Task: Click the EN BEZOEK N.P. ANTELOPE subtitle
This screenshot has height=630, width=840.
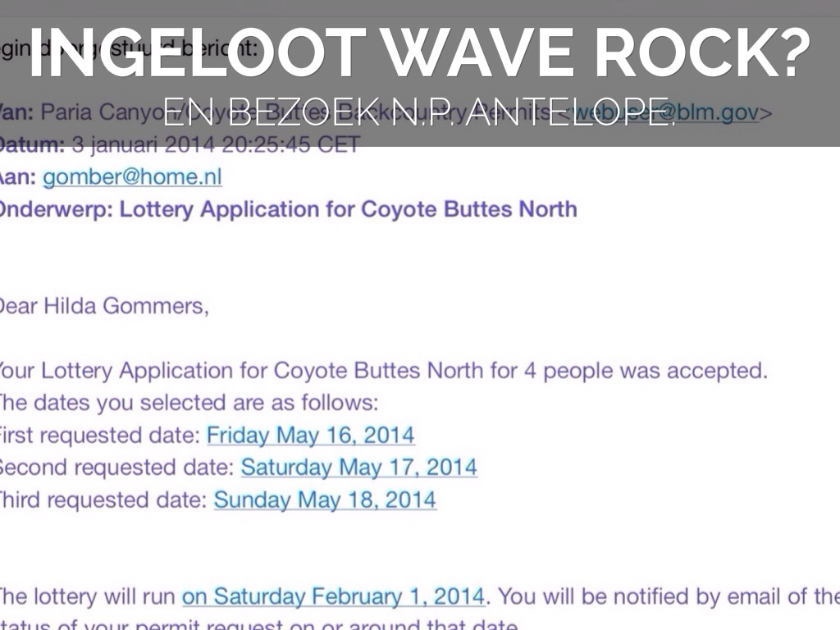Action: click(419, 112)
